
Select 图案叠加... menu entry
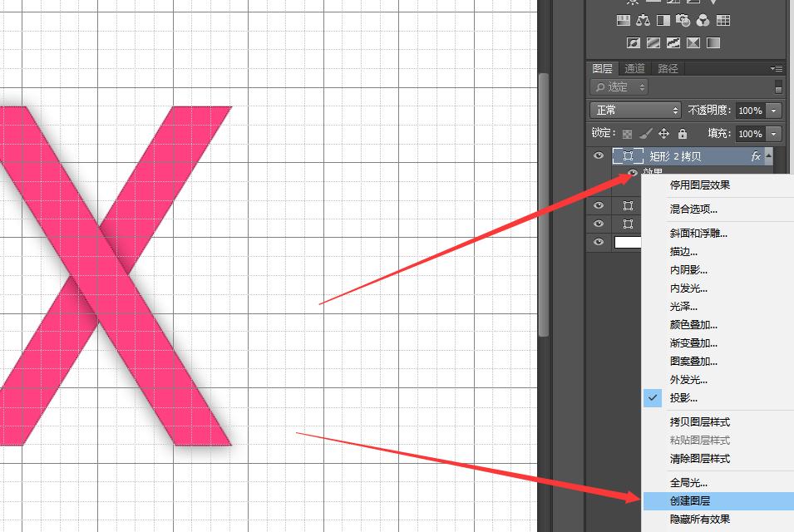click(x=718, y=362)
